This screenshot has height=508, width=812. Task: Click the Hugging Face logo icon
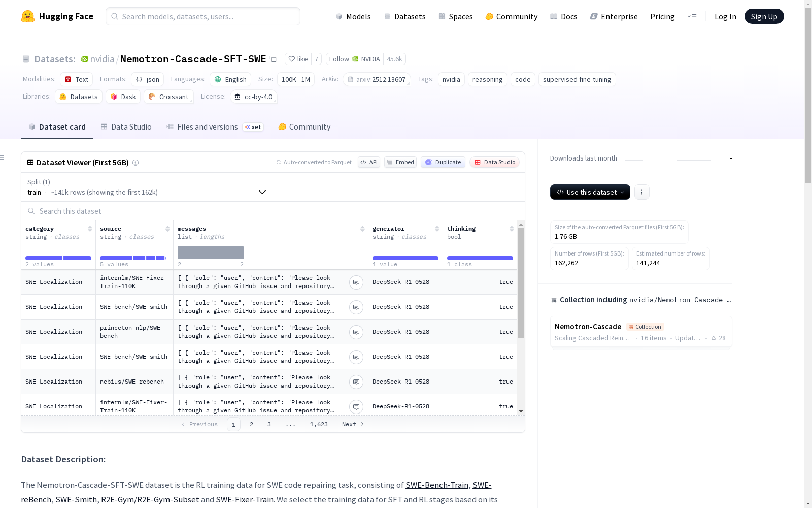[x=28, y=16]
